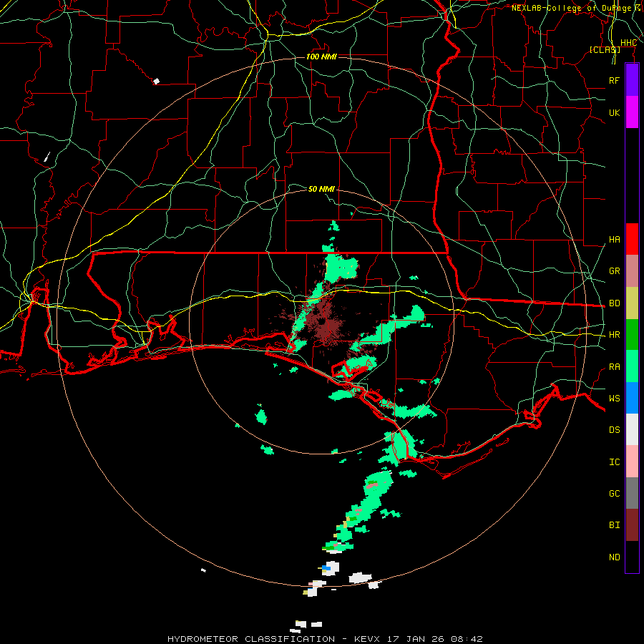The height and width of the screenshot is (644, 644).
Task: Click the red HA legend swatch
Action: pos(632,239)
